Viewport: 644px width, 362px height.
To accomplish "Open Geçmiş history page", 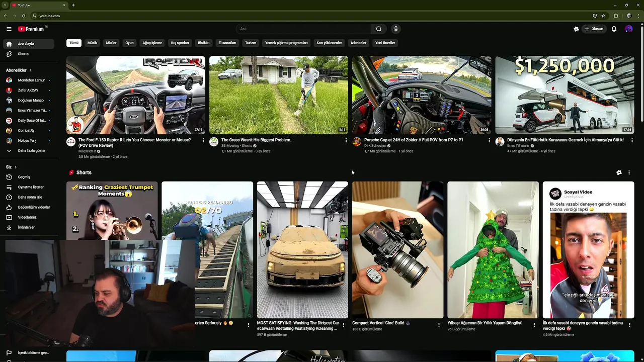I will pos(28,177).
